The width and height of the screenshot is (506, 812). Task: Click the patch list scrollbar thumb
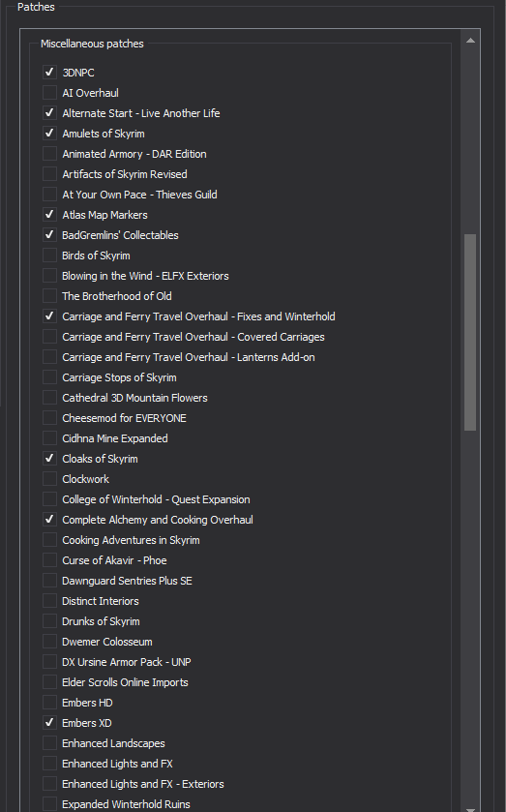470,333
